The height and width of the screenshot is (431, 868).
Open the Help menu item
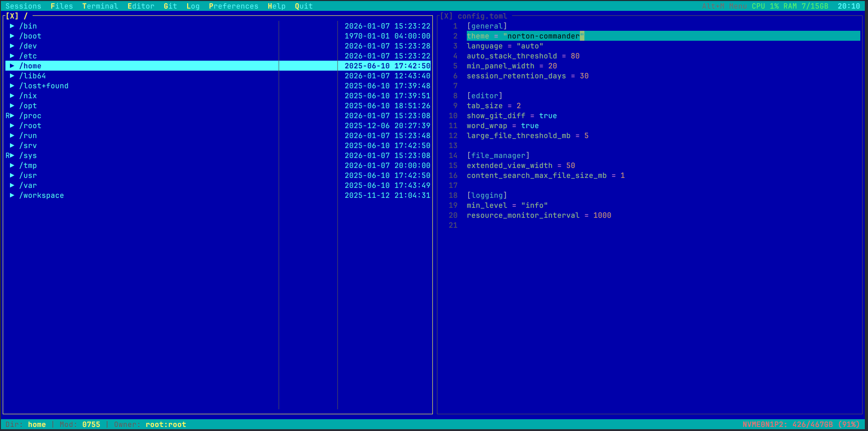click(x=276, y=6)
